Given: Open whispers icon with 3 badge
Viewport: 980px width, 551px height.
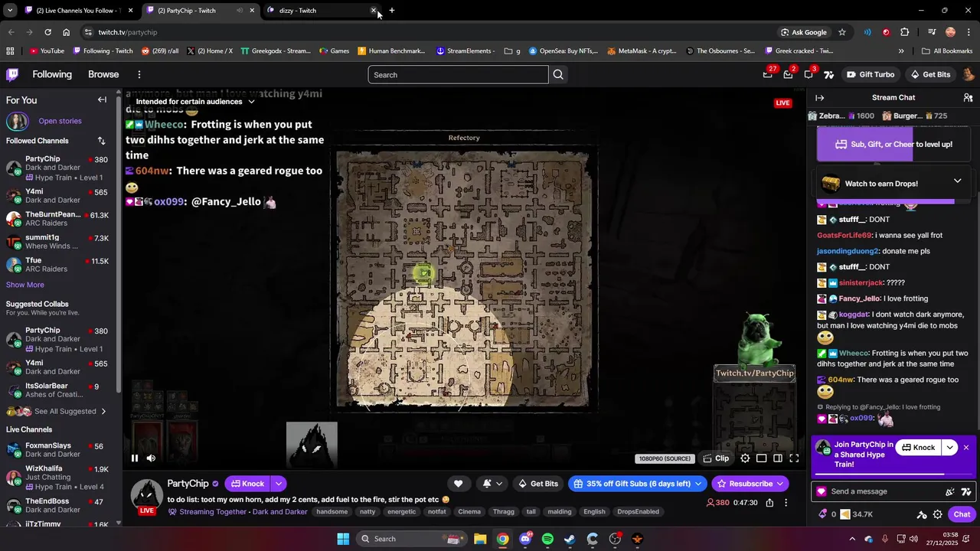Looking at the screenshot, I should 808,74.
